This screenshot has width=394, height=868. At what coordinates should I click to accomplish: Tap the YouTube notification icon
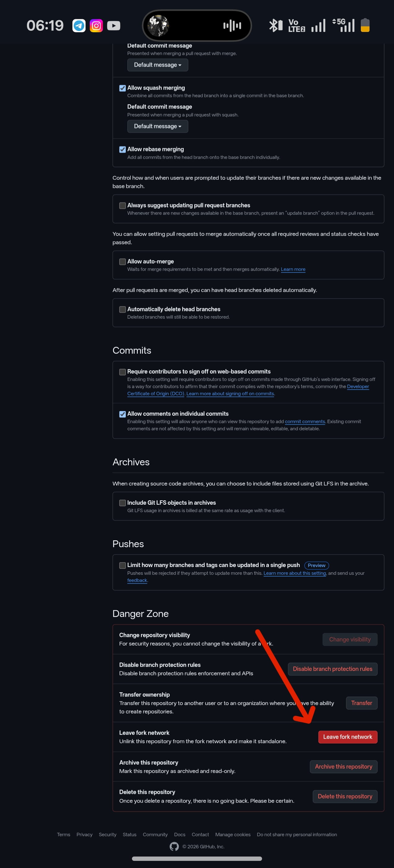114,26
